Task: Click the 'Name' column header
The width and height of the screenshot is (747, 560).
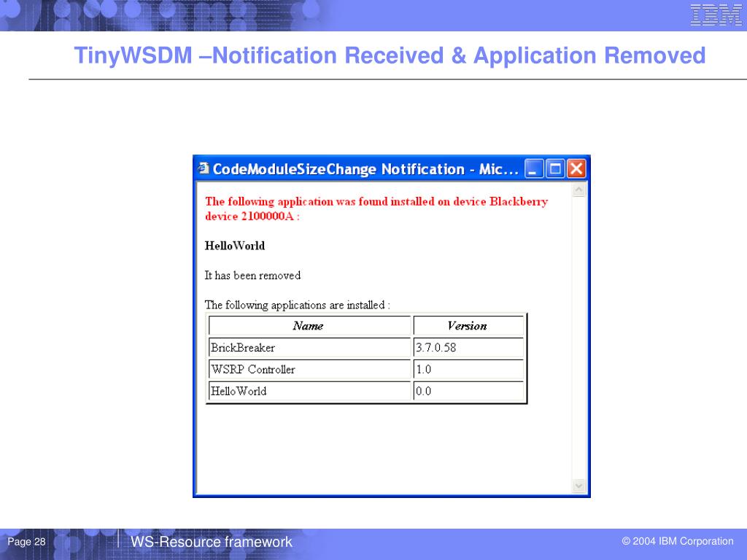Action: pos(309,326)
